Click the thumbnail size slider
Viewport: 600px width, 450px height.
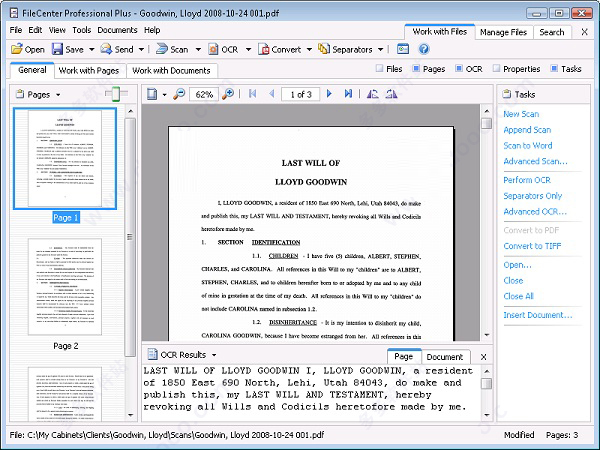point(116,95)
